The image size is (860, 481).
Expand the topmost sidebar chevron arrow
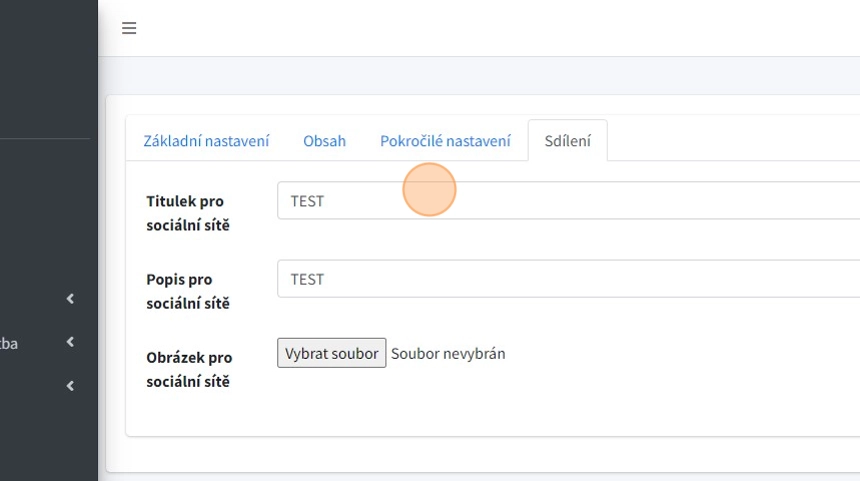(x=70, y=299)
